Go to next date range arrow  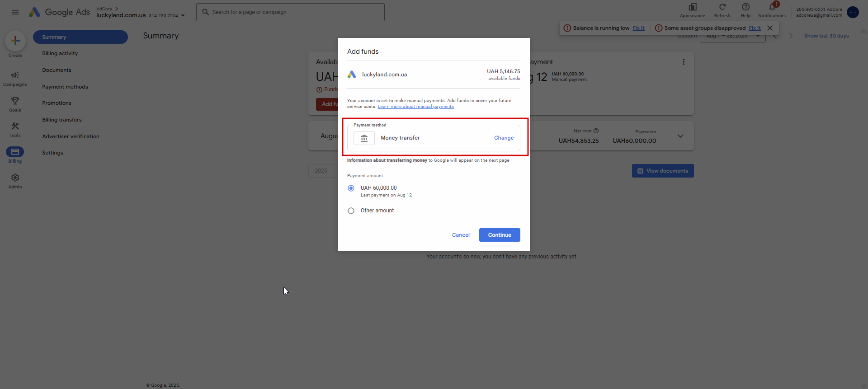coord(791,36)
